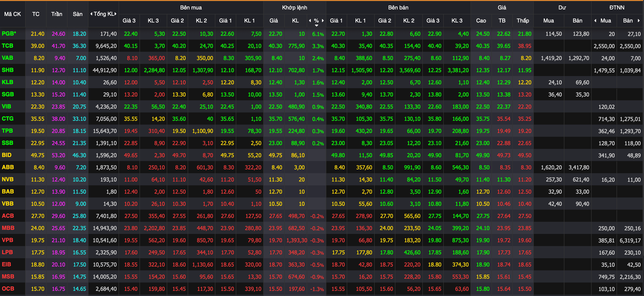Viewport: 644px width, 296px height.
Task: Open the VPB stock symbol
Action: coord(7,240)
